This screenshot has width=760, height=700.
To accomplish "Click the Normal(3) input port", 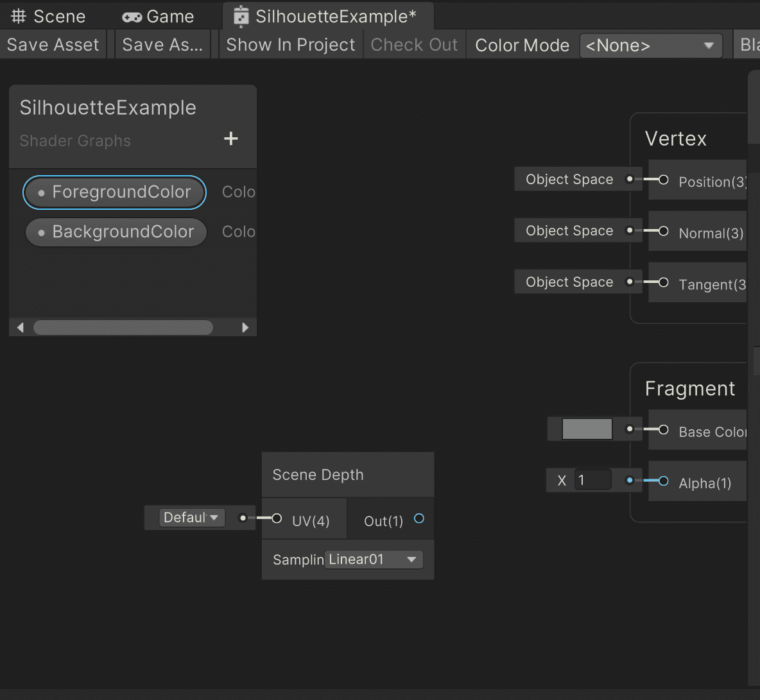I will click(664, 232).
